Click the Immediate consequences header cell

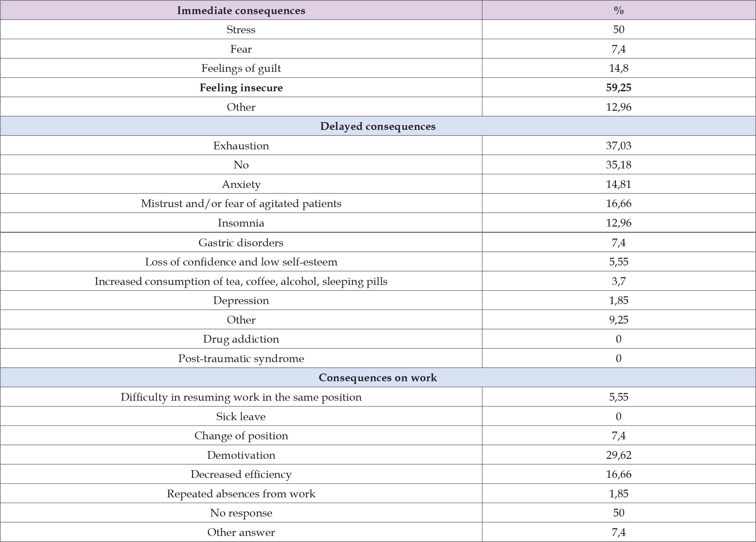[x=241, y=10]
